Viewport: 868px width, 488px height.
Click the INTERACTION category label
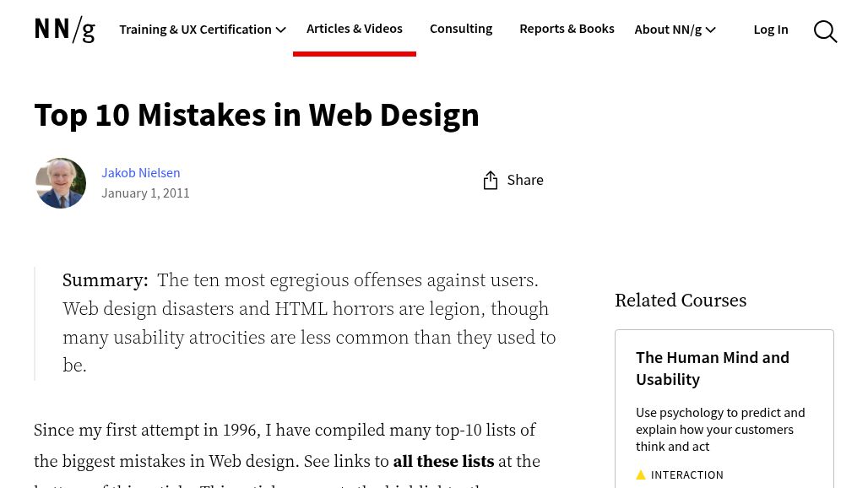[x=686, y=475]
